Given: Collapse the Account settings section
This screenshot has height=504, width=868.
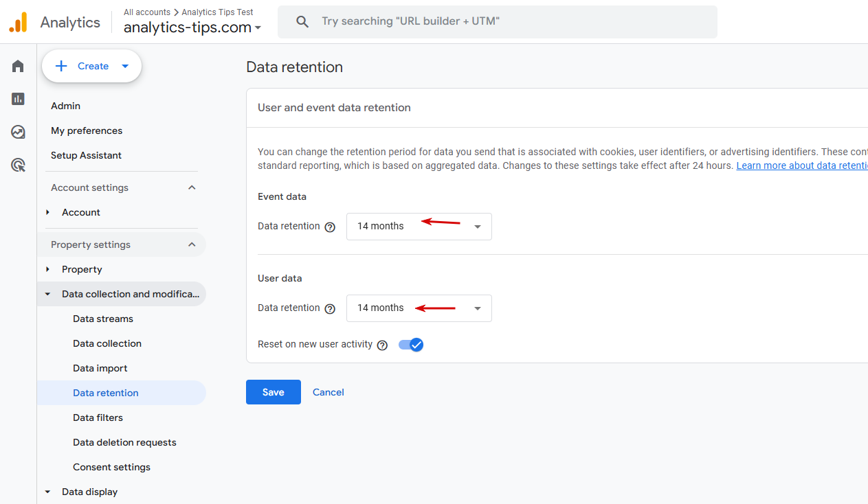Looking at the screenshot, I should click(x=192, y=187).
